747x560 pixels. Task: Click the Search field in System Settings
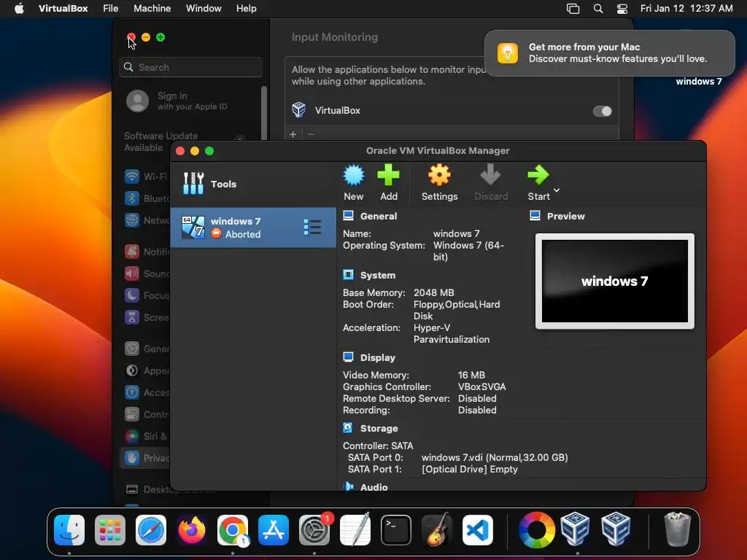[x=190, y=67]
